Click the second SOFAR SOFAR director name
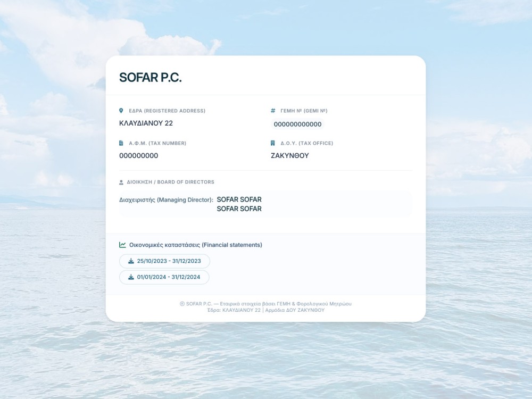This screenshot has height=399, width=532. (239, 209)
